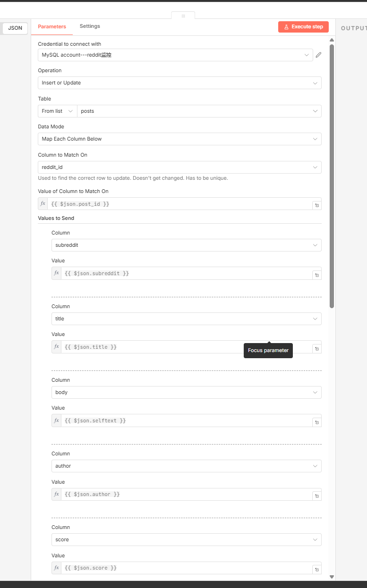Open Column to Match On dropdown

[179, 167]
